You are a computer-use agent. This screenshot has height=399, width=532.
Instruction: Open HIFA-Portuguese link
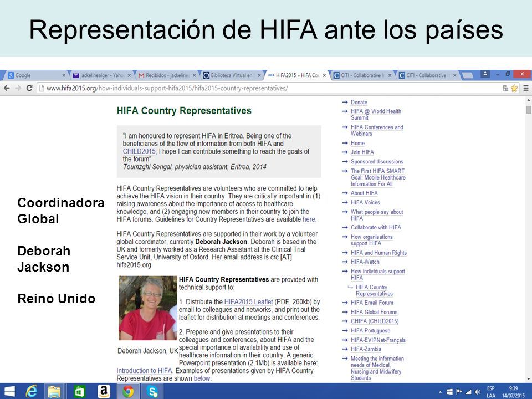click(x=371, y=330)
